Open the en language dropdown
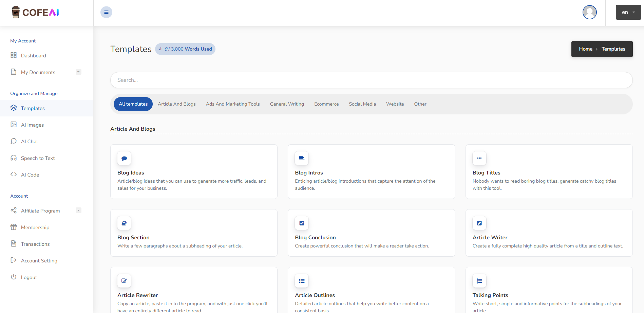The image size is (644, 313). coord(628,12)
